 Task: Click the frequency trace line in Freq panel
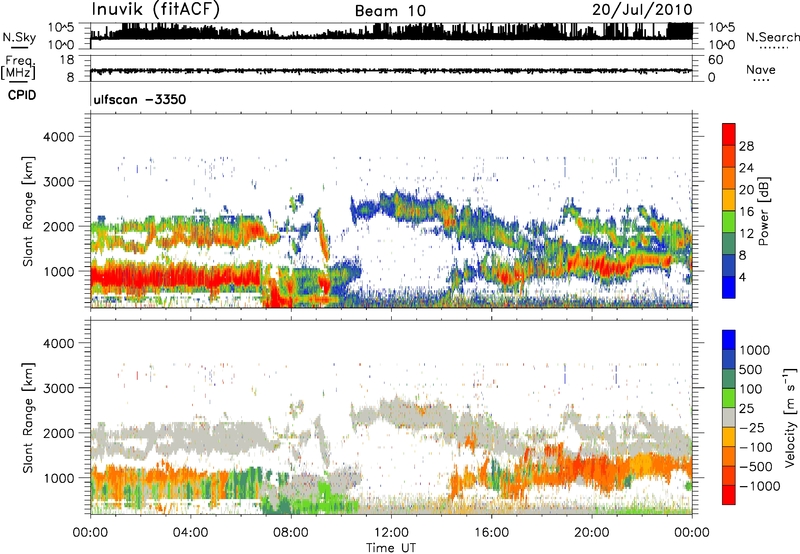coord(391,71)
